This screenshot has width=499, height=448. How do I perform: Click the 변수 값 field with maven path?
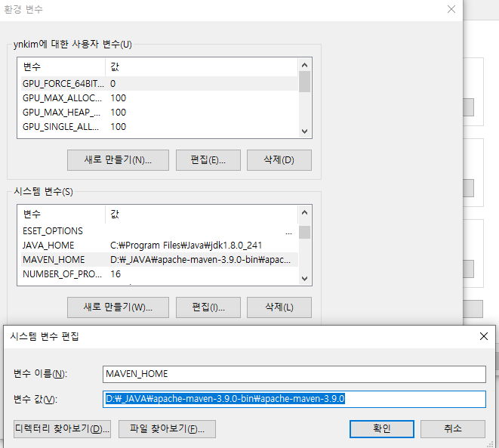pos(294,399)
